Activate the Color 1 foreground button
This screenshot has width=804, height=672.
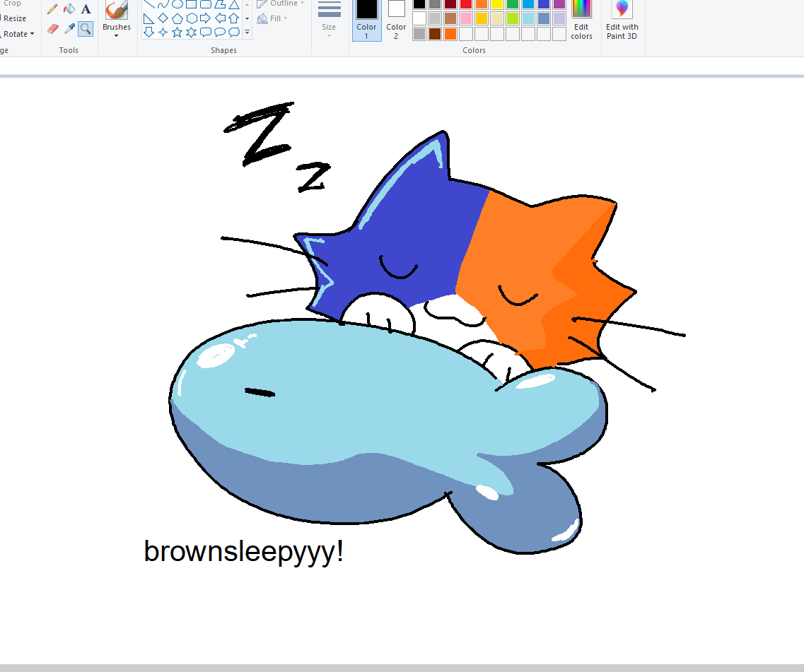point(366,20)
